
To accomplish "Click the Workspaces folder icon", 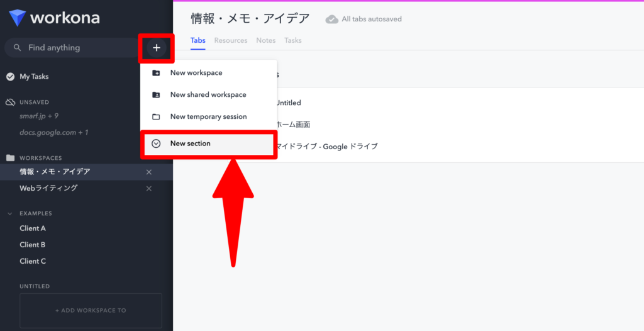I will [x=10, y=158].
